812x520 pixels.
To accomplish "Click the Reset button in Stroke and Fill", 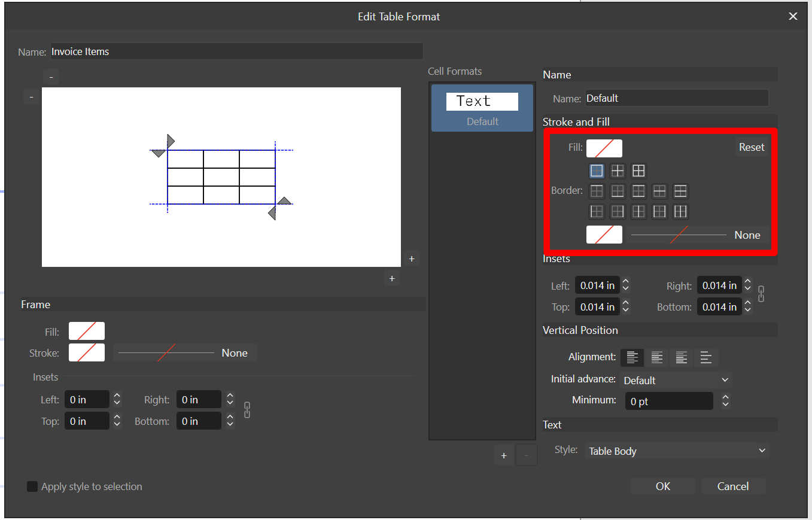I will (752, 147).
